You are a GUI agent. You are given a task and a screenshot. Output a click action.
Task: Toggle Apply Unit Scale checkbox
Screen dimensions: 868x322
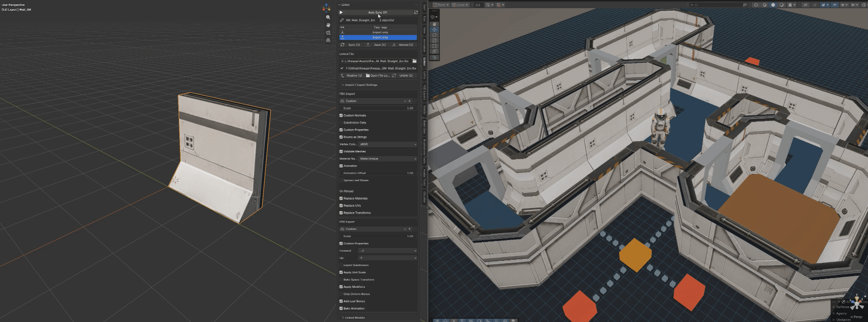[341, 272]
